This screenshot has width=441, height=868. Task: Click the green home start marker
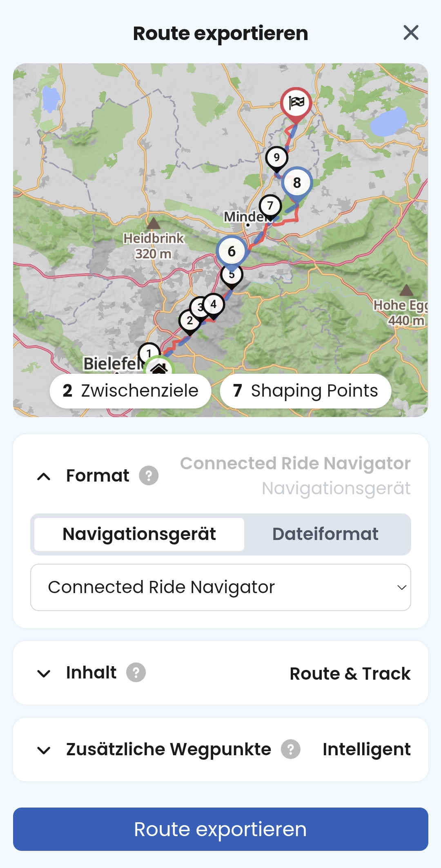coord(159,367)
